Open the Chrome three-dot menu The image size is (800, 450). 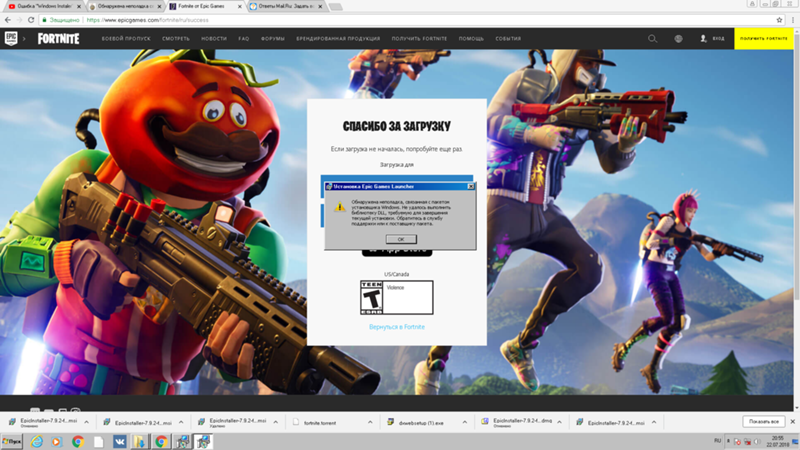(x=793, y=20)
